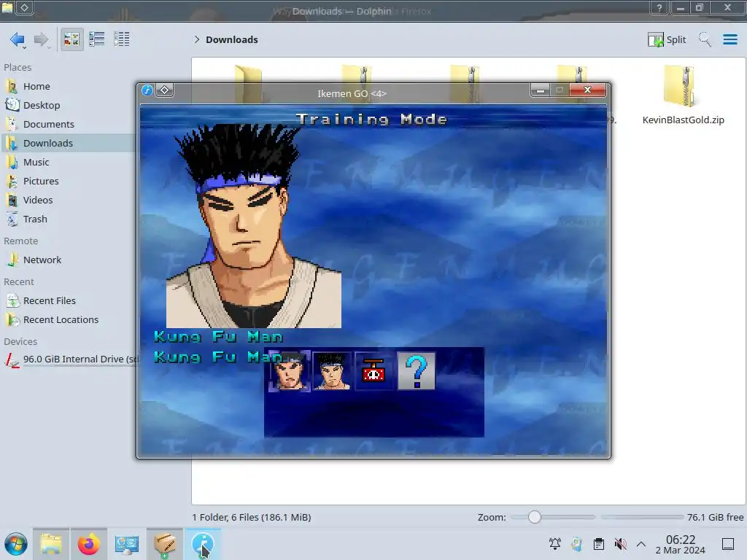Image resolution: width=747 pixels, height=560 pixels.
Task: Open 96.0 GiB Internal Drive device
Action: point(69,359)
